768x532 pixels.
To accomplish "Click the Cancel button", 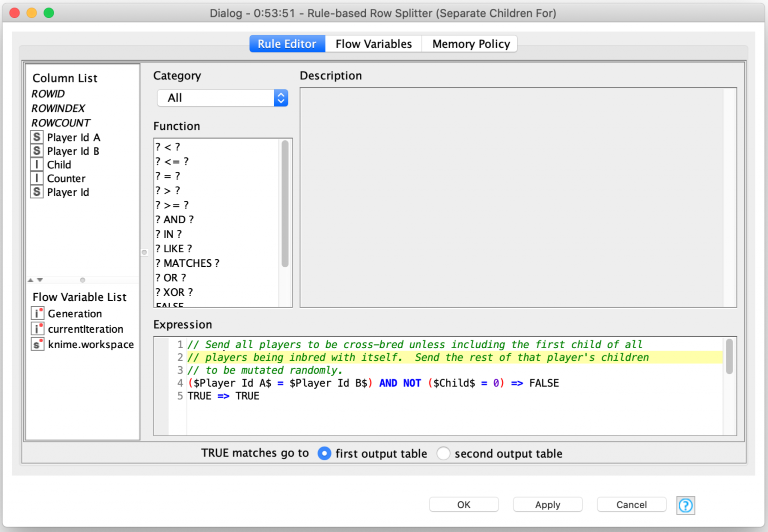I will point(631,505).
